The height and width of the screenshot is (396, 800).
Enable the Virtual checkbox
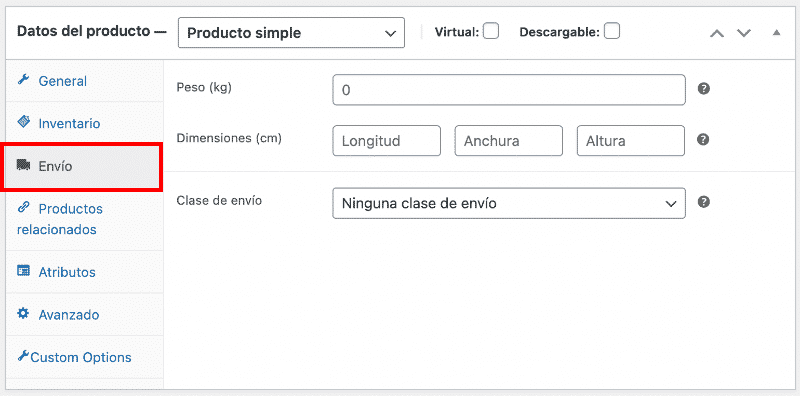(491, 32)
